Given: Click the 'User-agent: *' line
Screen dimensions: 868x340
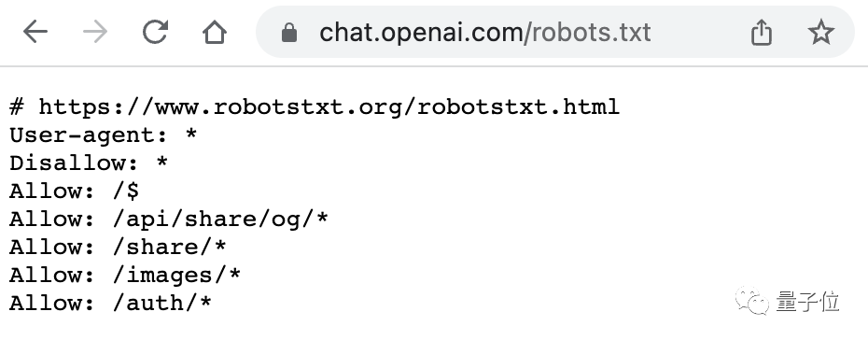Looking at the screenshot, I should click(x=103, y=135).
